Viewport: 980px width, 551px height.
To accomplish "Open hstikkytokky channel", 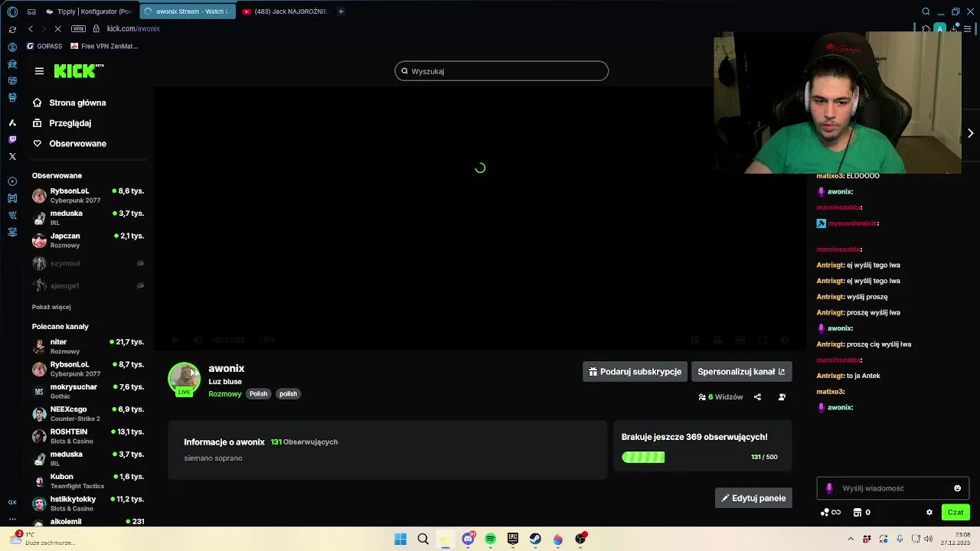I will click(88, 503).
